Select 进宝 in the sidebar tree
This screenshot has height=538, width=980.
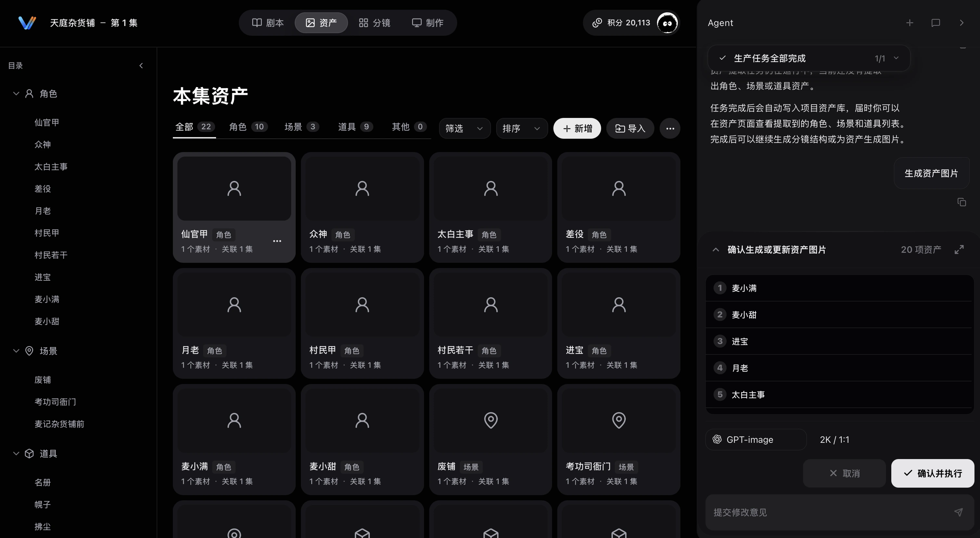point(43,277)
